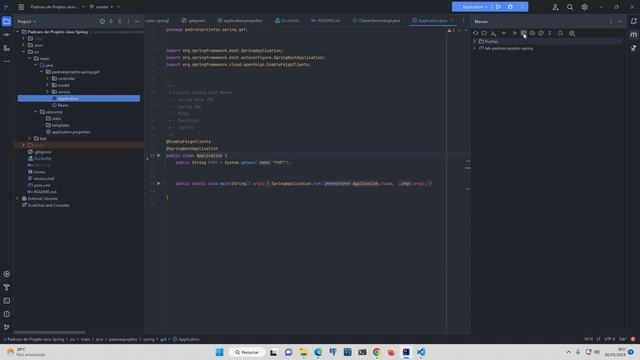Viewport: 640px width, 360px height.
Task: Open Project view dropdown
Action: [x=27, y=21]
